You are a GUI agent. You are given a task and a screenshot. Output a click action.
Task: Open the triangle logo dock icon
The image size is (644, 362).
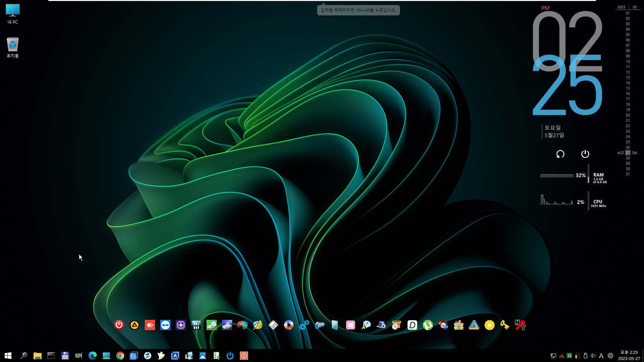[x=474, y=325]
